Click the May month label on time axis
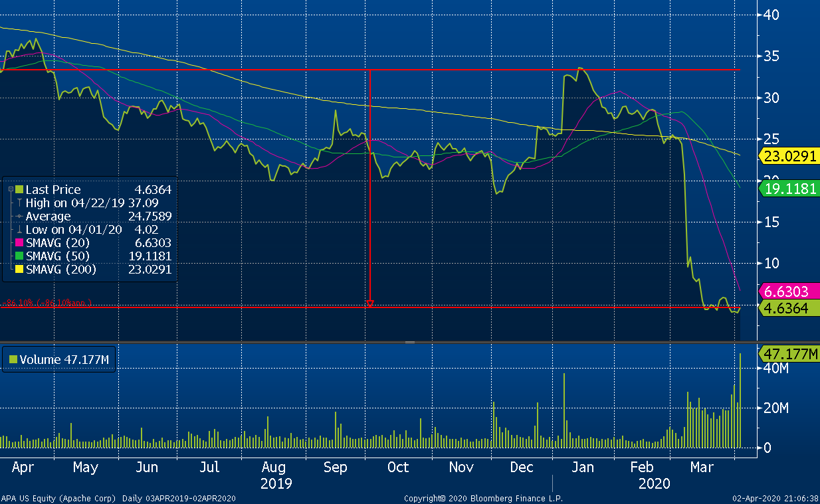The image size is (820, 504). pyautogui.click(x=85, y=468)
